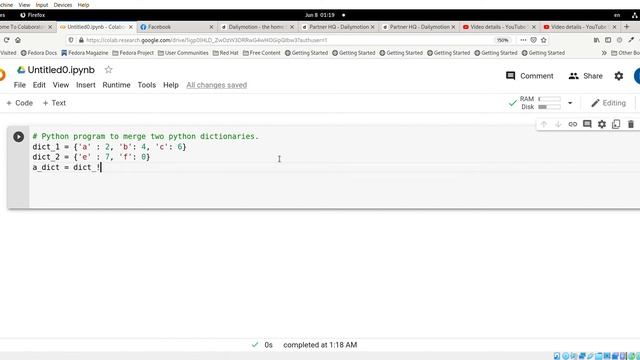640x360 pixels.
Task: Open Editing mode dropdown
Action: click(608, 103)
